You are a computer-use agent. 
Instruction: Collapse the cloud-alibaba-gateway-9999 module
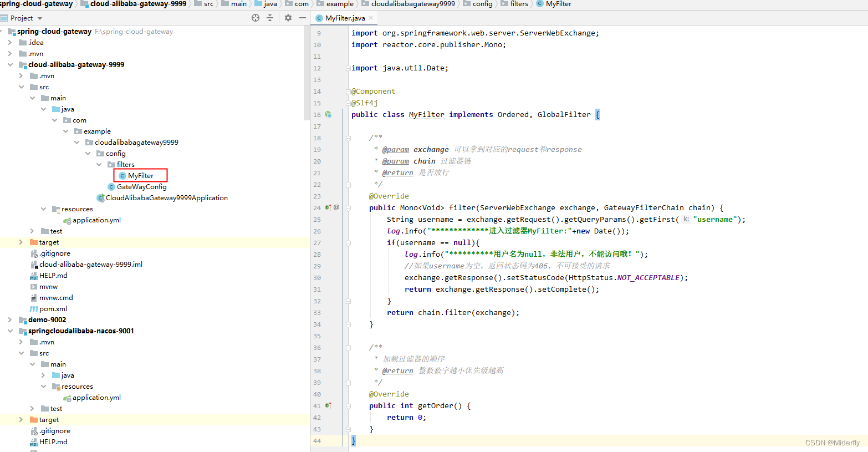click(x=10, y=65)
